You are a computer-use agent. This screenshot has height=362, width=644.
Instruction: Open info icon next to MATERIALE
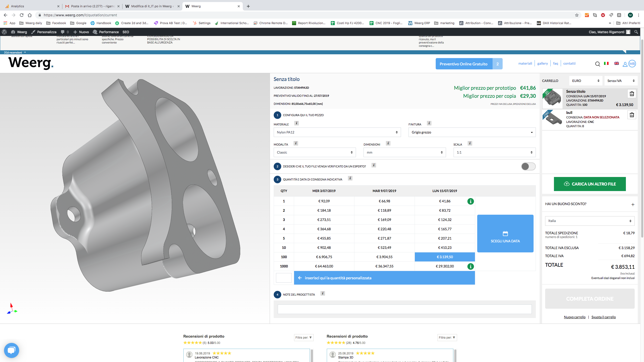tap(297, 123)
